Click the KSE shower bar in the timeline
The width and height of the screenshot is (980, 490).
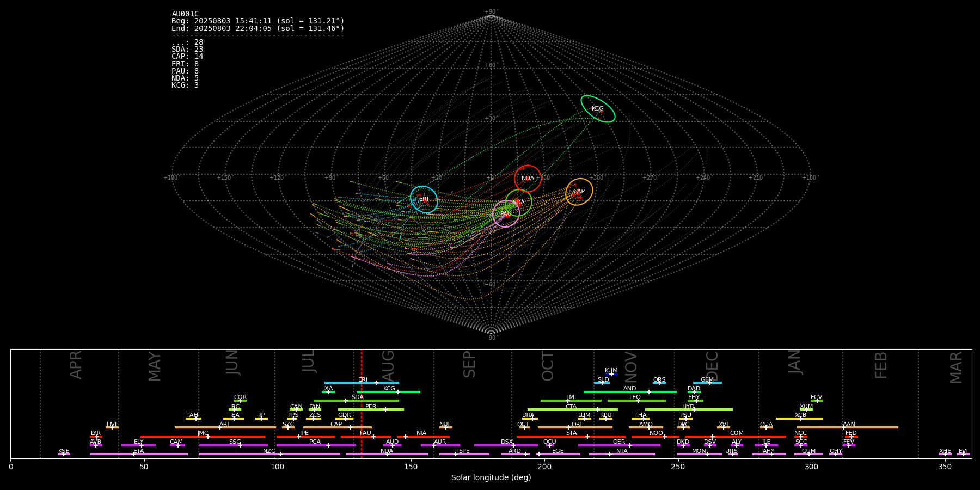point(64,454)
